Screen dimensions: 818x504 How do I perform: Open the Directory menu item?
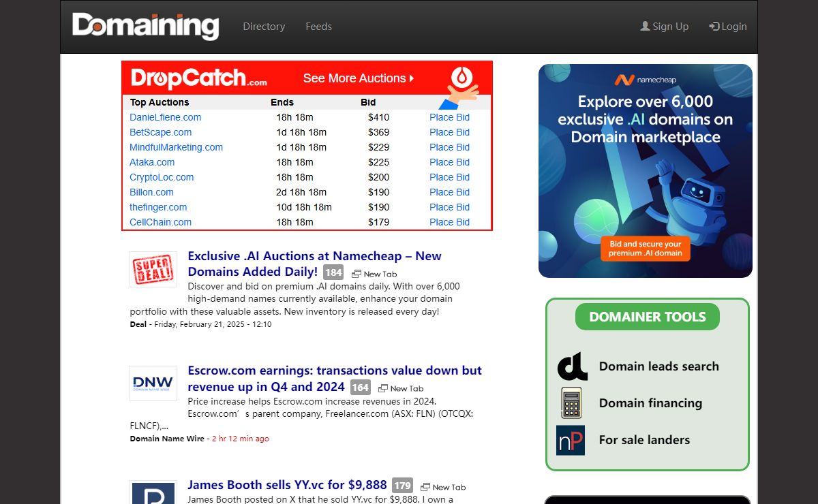(x=264, y=27)
